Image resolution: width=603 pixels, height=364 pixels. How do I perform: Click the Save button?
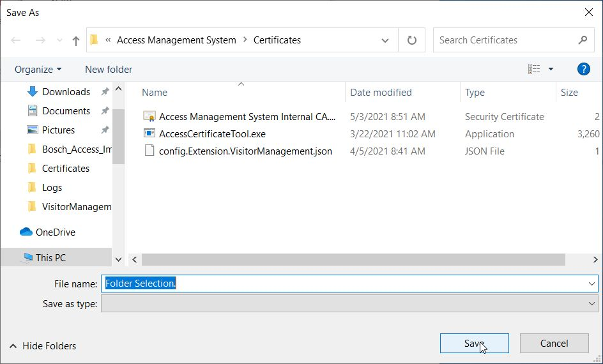[474, 343]
